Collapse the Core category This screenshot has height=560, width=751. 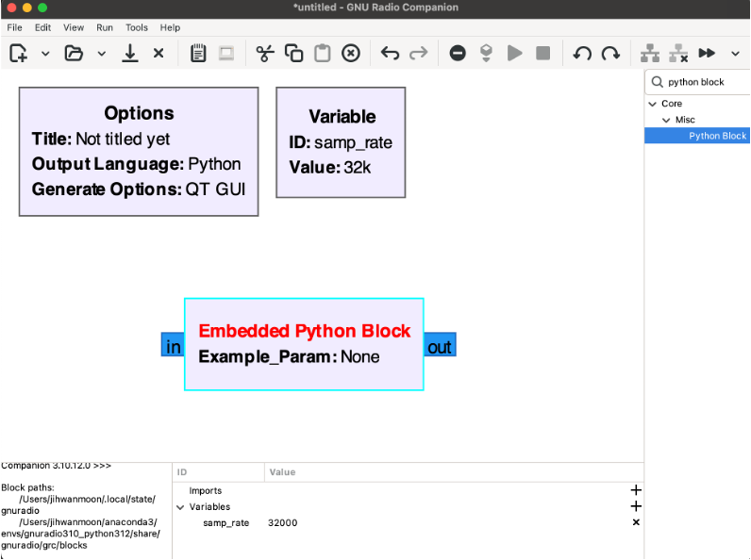(x=652, y=104)
